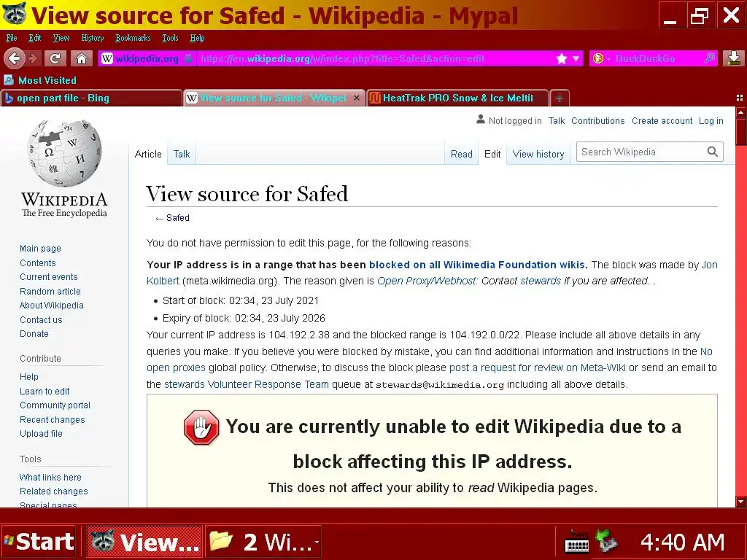Open the Recent changes sidebar link
Image resolution: width=747 pixels, height=560 pixels.
coord(53,420)
